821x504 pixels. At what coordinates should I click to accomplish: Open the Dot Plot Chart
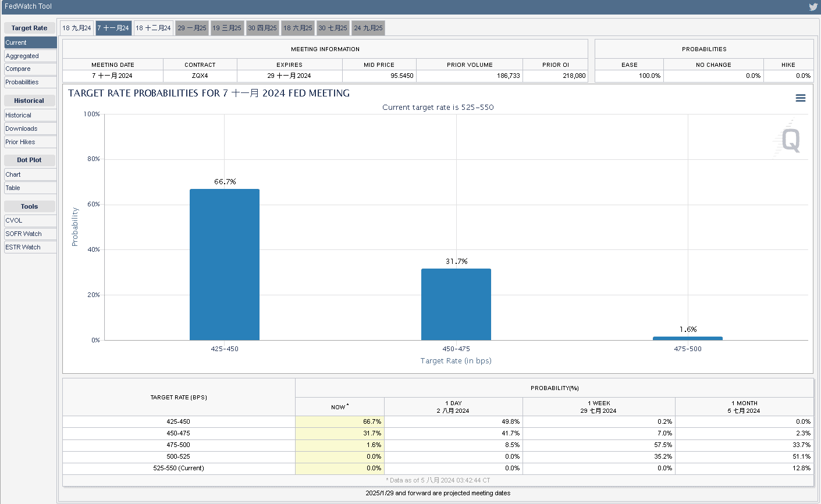tap(30, 174)
